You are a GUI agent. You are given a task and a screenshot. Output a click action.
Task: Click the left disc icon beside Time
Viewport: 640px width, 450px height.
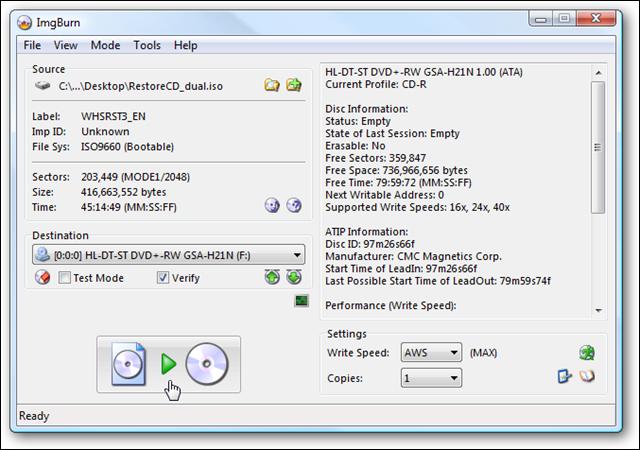272,205
